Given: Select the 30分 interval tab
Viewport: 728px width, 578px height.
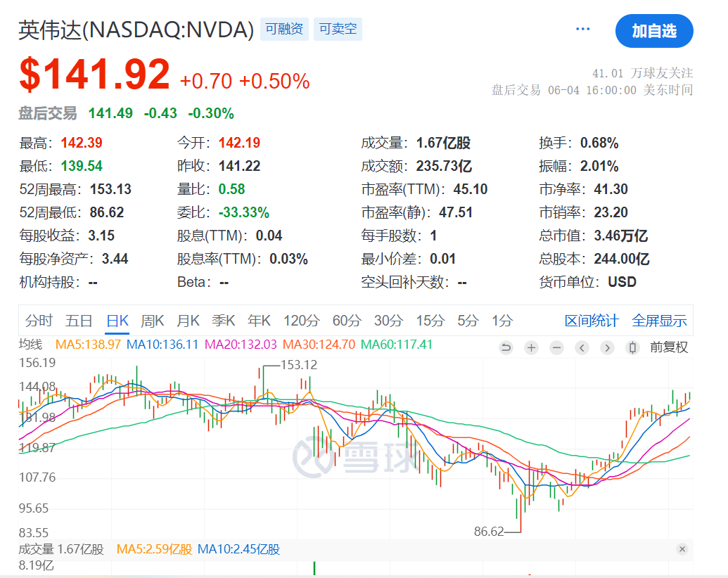Looking at the screenshot, I should click(388, 321).
